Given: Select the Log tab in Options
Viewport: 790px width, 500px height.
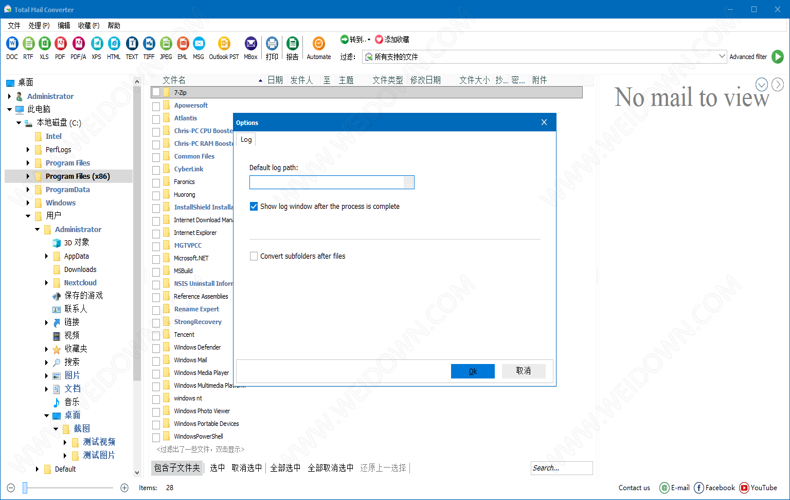Looking at the screenshot, I should click(x=246, y=140).
